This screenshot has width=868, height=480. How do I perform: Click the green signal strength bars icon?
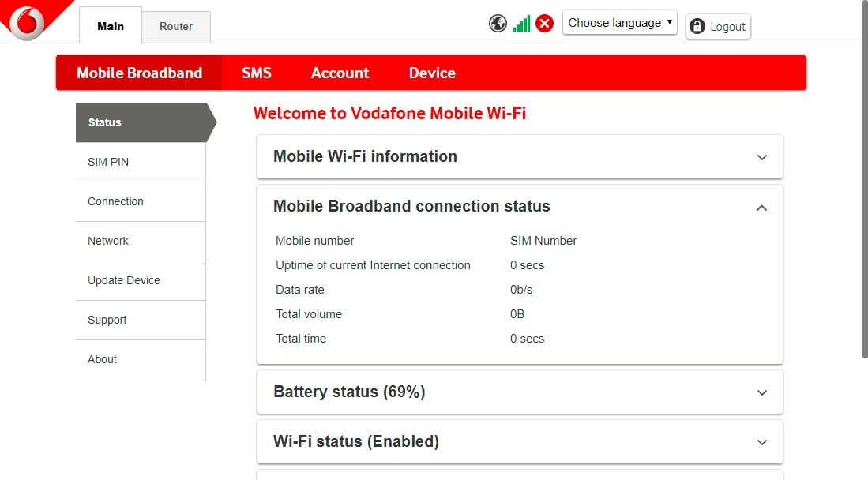point(521,23)
